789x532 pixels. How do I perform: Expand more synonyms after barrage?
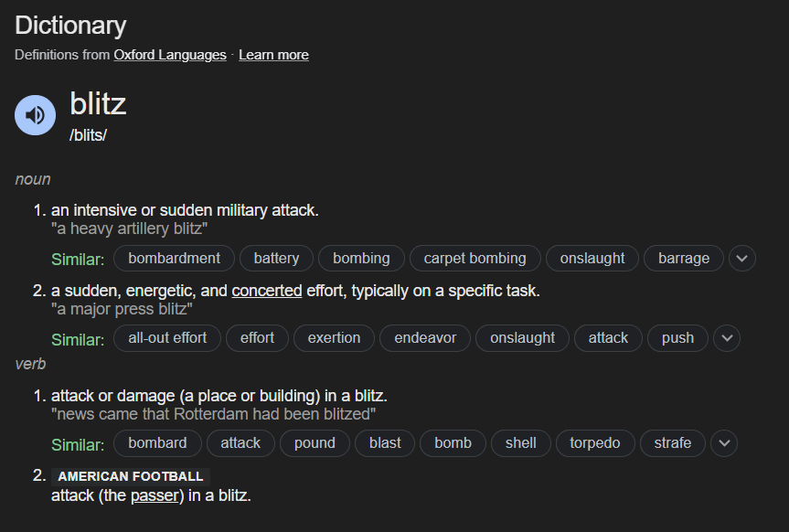[x=742, y=259]
